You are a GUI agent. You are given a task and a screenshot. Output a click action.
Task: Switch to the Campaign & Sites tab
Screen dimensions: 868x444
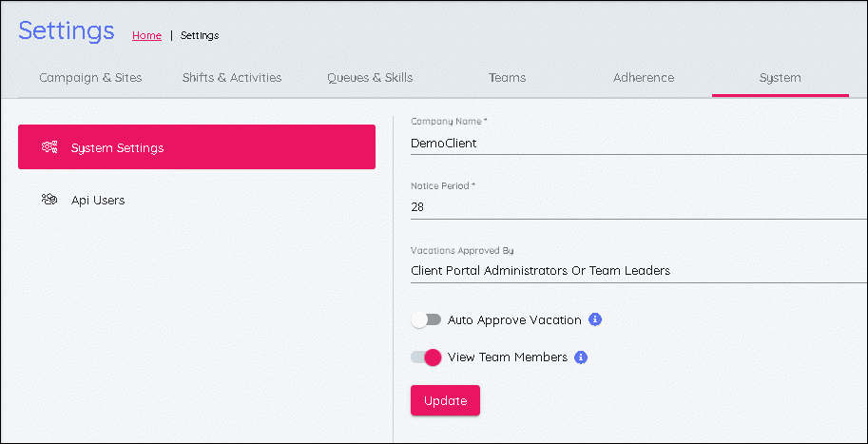(x=90, y=78)
